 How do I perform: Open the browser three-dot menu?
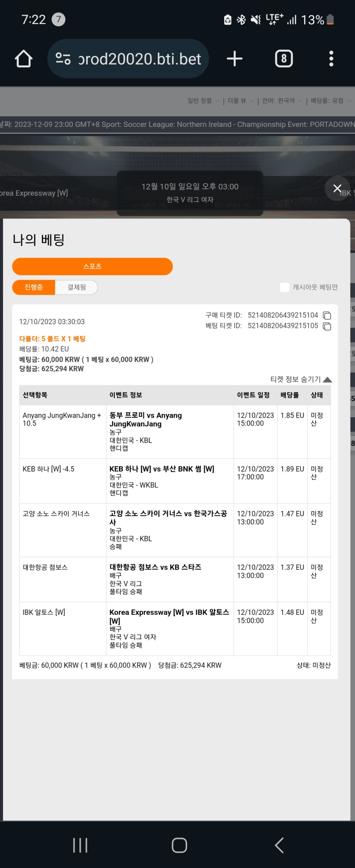point(331,59)
